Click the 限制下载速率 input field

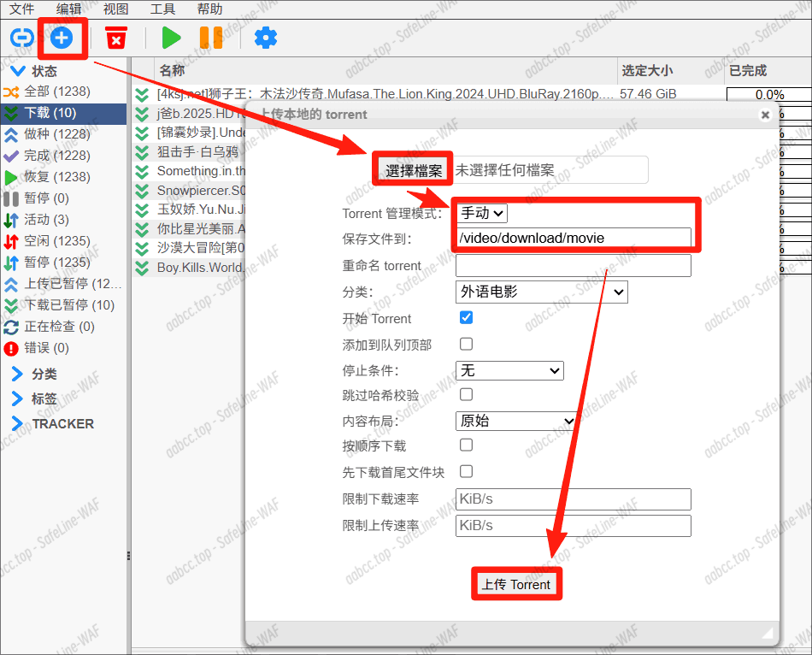tap(574, 499)
